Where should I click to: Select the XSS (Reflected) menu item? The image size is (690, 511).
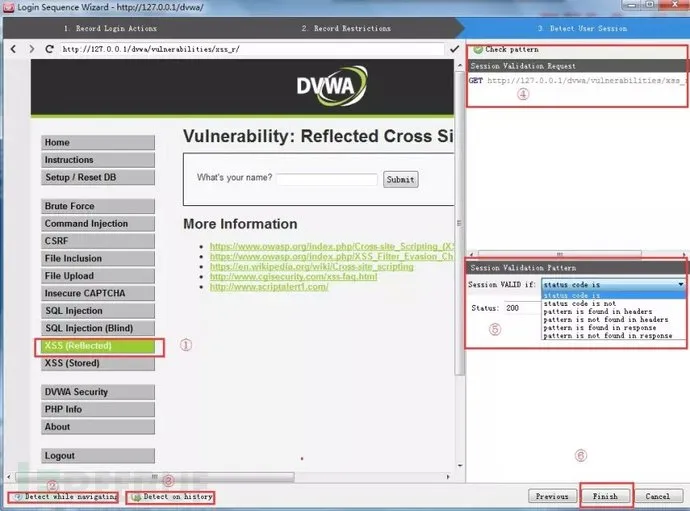[x=98, y=346]
